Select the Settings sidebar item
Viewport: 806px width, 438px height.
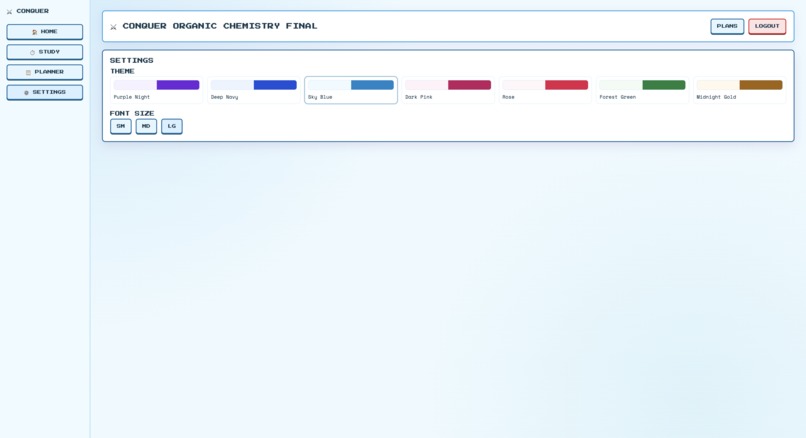click(x=45, y=92)
